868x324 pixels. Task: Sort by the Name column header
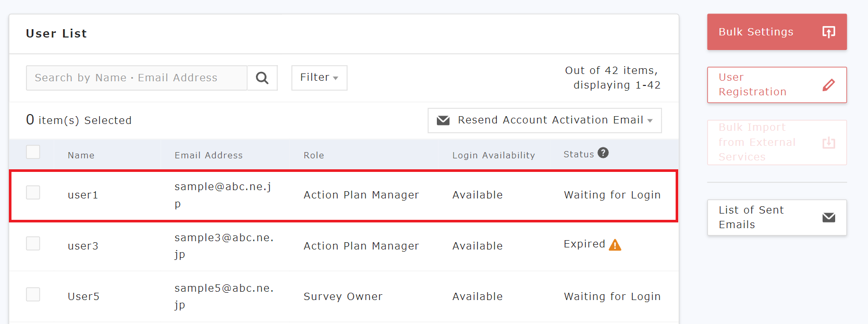(81, 155)
